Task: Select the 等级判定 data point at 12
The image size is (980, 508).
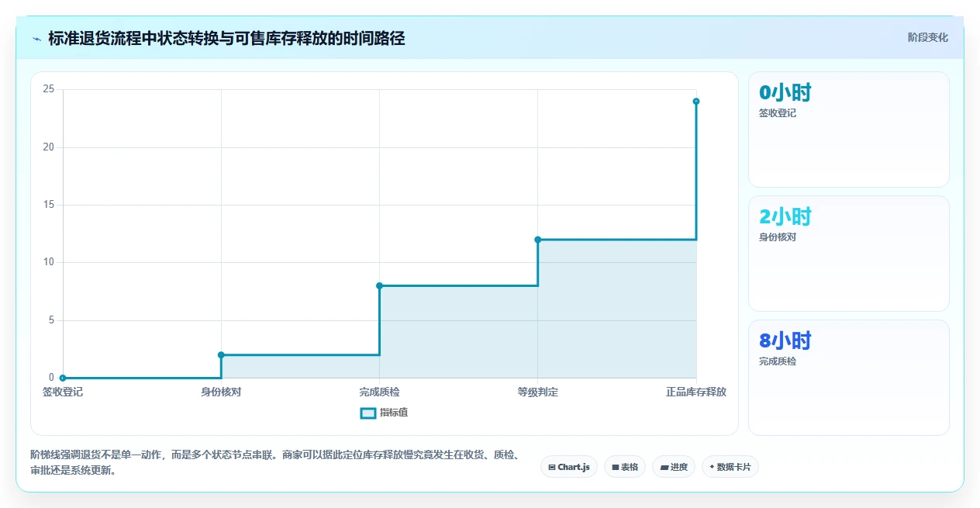Action: pos(538,240)
